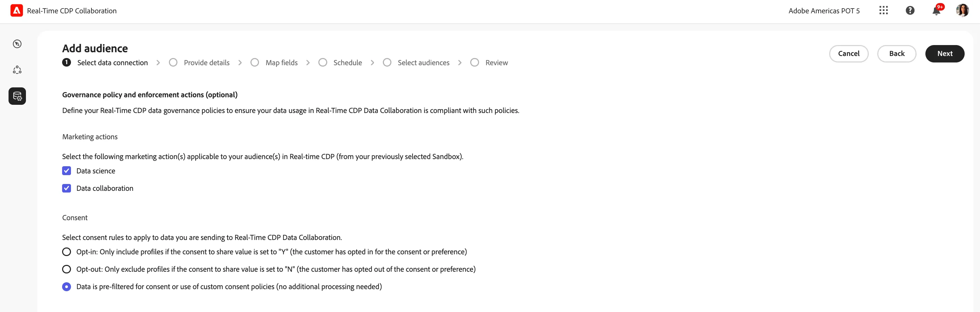Go to the Map fields step
Viewport: 980px width, 312px height.
coord(274,63)
